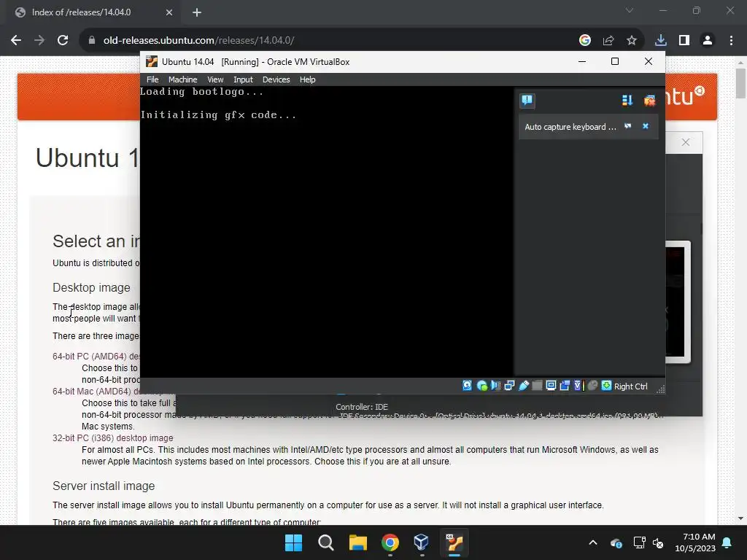Open Chrome downloads button
This screenshot has width=747, height=560.
pyautogui.click(x=660, y=41)
